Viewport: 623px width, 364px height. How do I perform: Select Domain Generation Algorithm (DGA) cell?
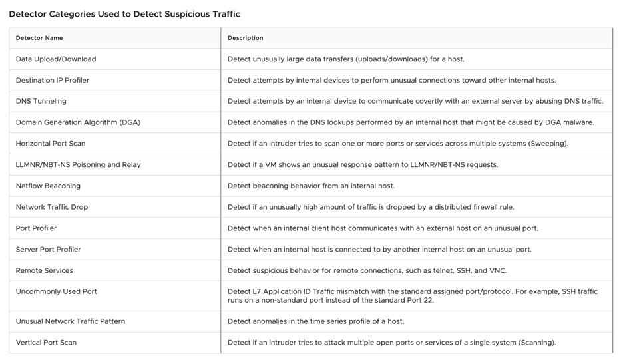tap(78, 122)
